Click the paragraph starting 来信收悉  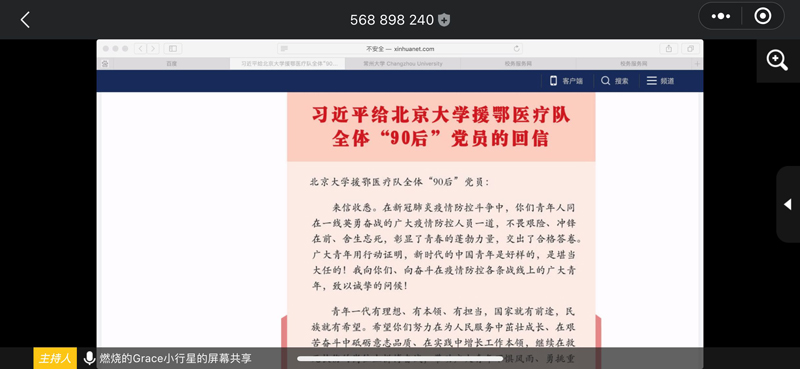click(446, 247)
